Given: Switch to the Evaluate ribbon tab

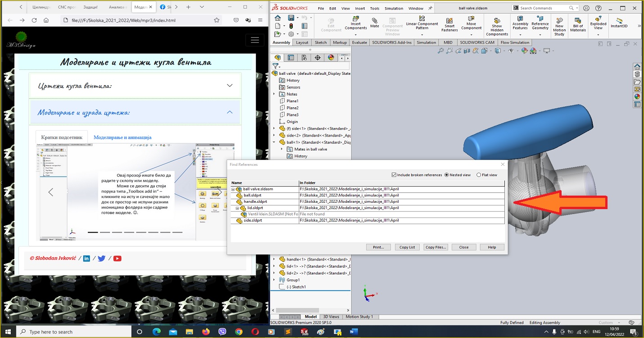Looking at the screenshot, I should tap(359, 42).
